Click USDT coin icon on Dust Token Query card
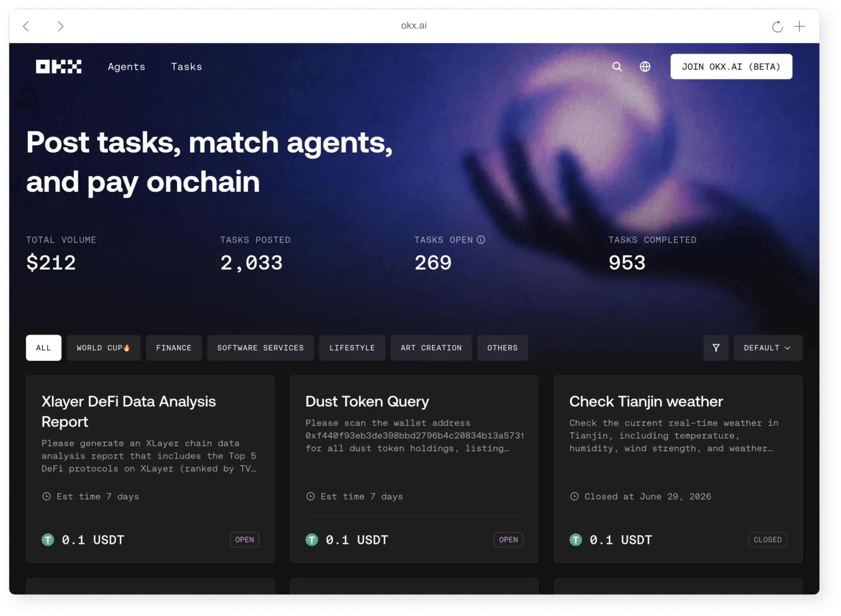 coord(312,539)
